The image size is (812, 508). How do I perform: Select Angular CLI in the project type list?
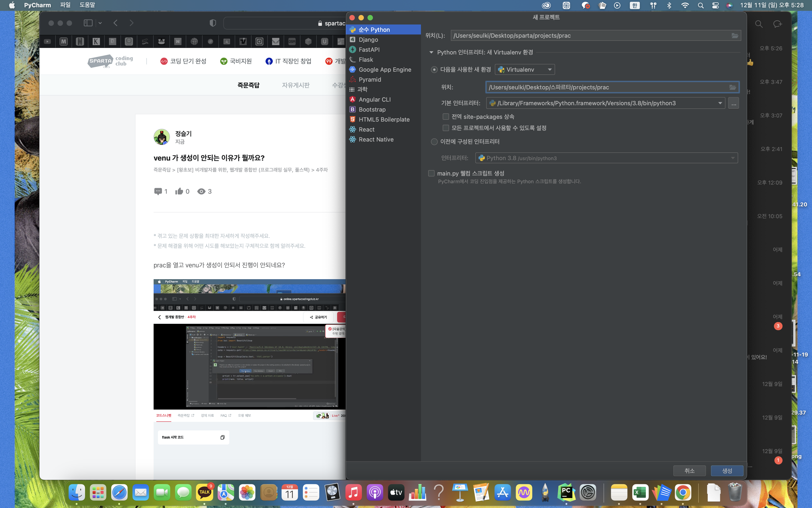click(383, 100)
